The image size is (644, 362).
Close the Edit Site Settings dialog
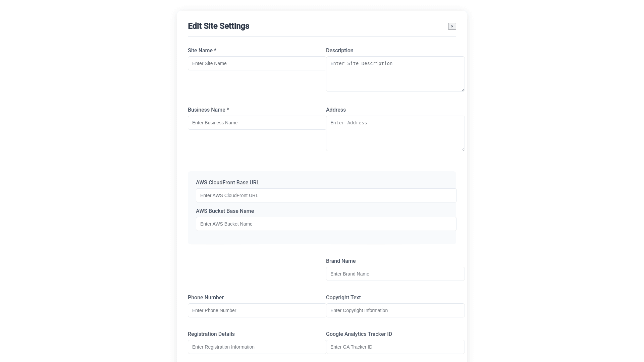[452, 26]
